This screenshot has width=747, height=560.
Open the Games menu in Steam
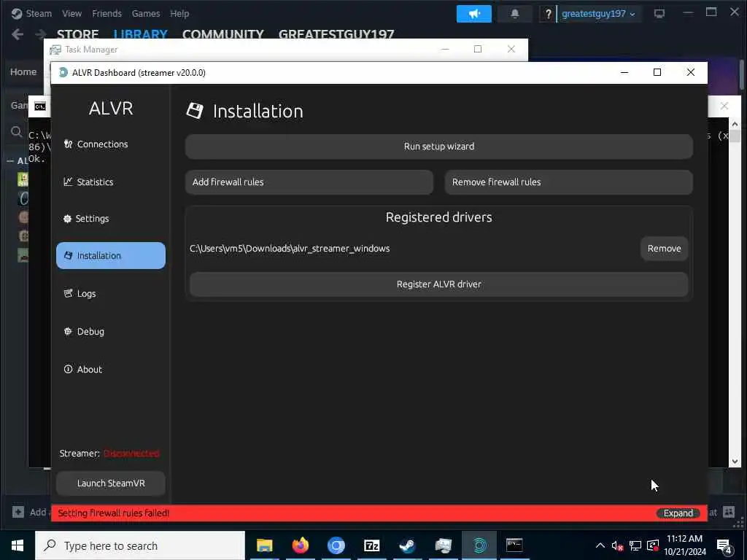coord(146,13)
